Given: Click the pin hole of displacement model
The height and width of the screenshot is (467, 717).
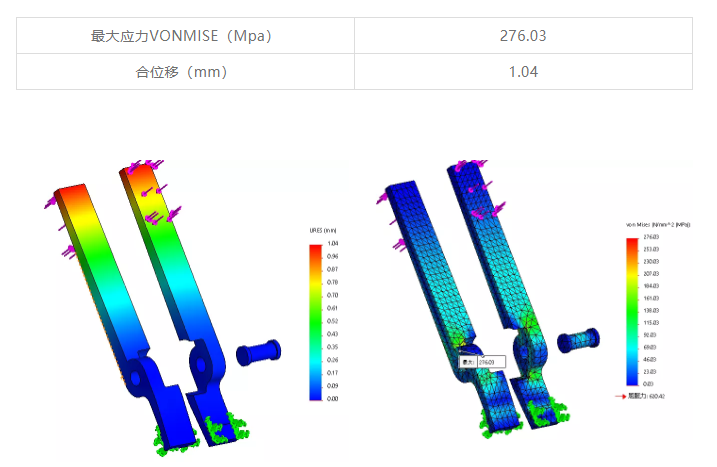Looking at the screenshot, I should (x=183, y=357).
